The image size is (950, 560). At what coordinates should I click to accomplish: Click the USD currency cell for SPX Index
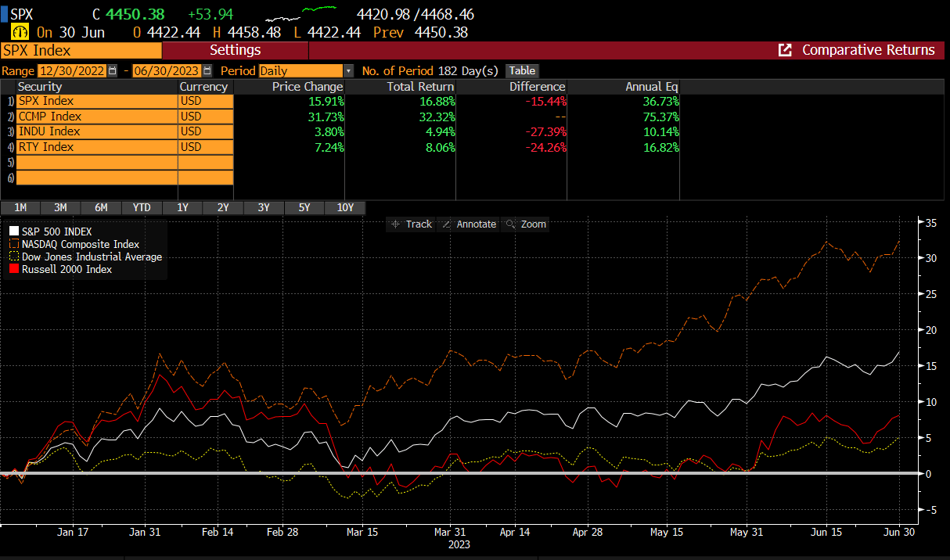click(206, 101)
